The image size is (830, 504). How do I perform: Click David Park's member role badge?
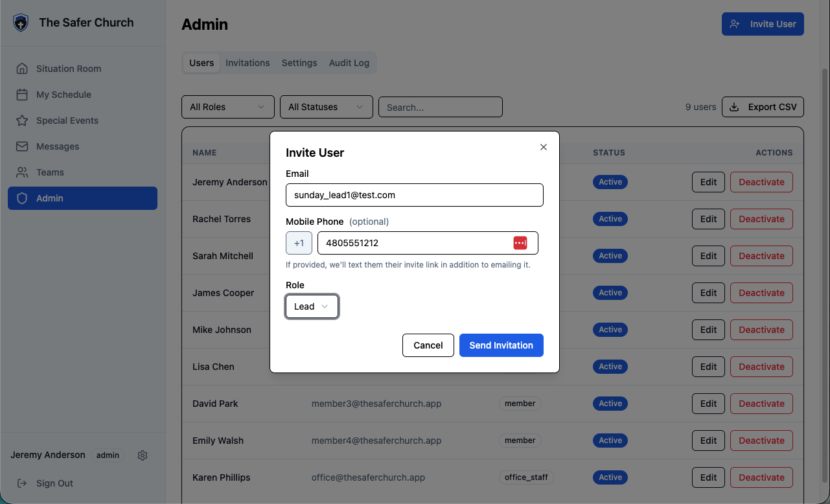pyautogui.click(x=520, y=404)
